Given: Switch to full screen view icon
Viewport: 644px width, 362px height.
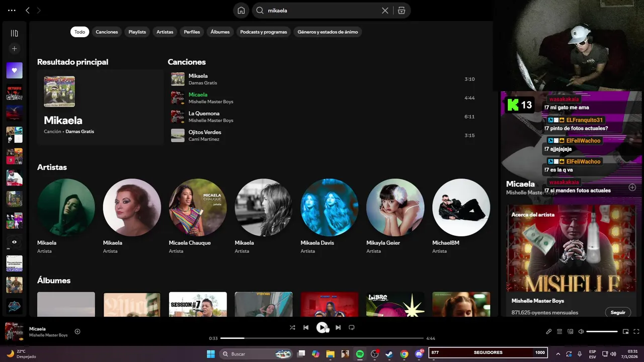Looking at the screenshot, I should (636, 332).
